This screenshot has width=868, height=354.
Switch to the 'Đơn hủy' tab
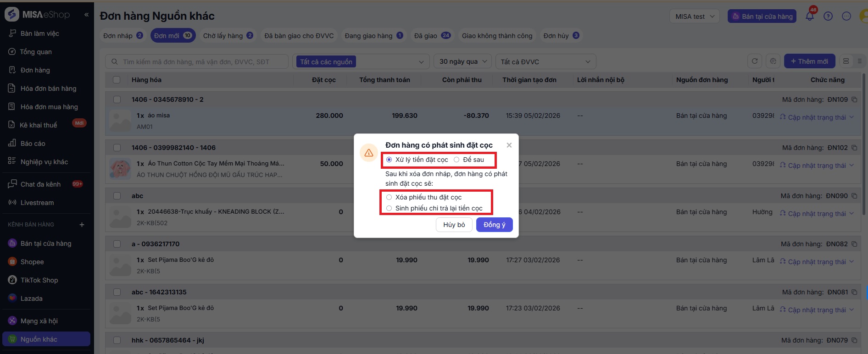561,35
